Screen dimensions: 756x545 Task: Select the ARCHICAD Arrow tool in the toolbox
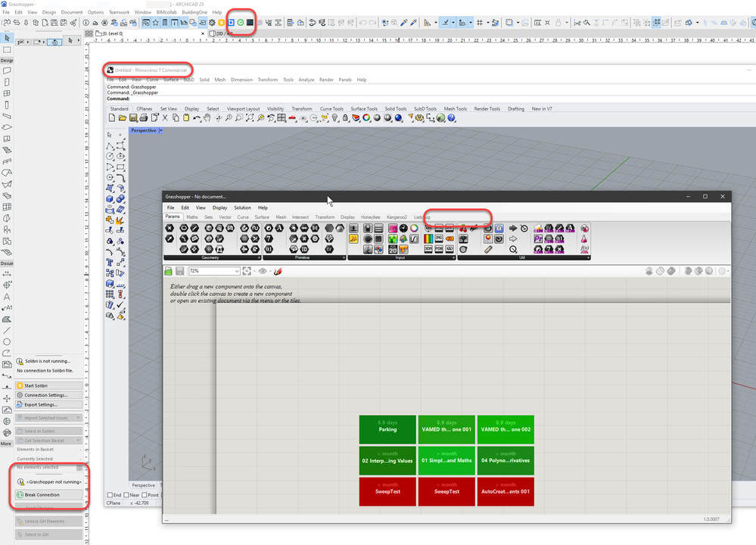(x=7, y=38)
